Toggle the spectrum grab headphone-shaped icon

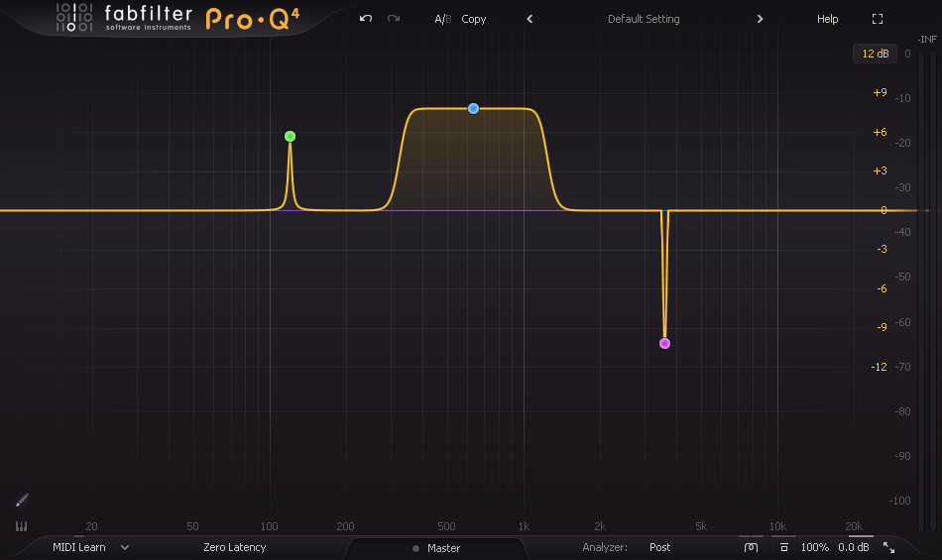[x=751, y=547]
